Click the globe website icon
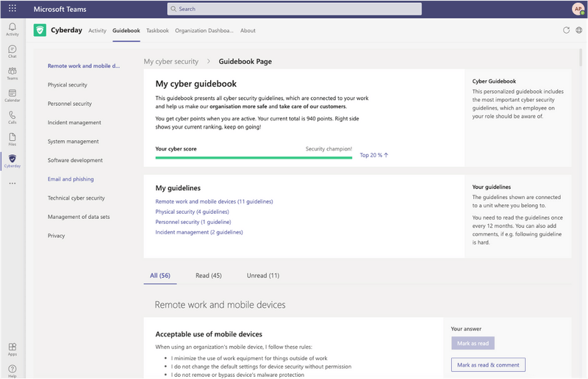The image size is (588, 379). coord(579,30)
